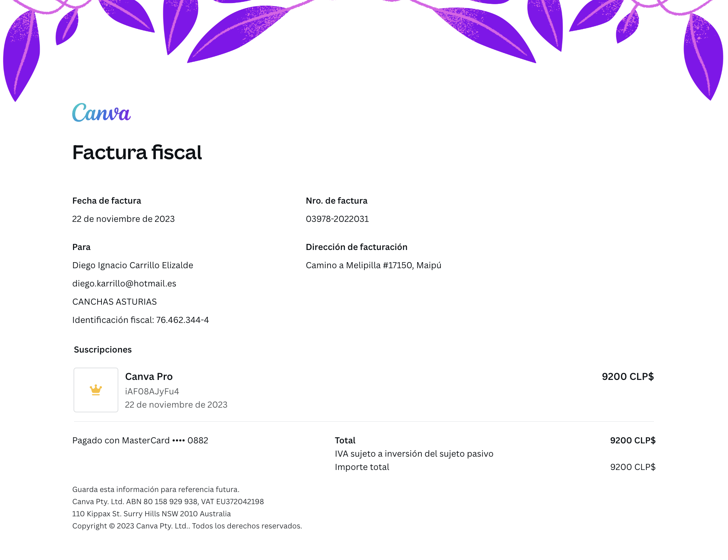This screenshot has height=560, width=728.
Task: Click the Canva Pro price 9200 CLP$
Action: (627, 376)
